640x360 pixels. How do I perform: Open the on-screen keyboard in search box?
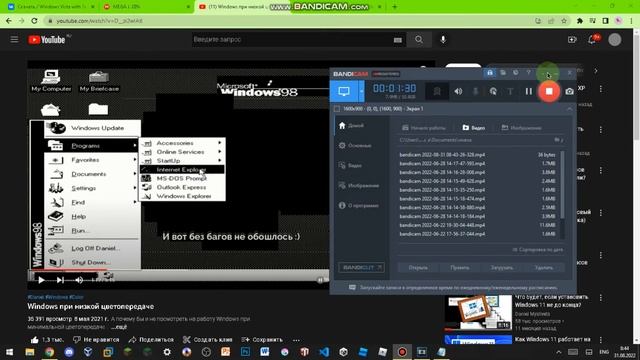coord(398,40)
